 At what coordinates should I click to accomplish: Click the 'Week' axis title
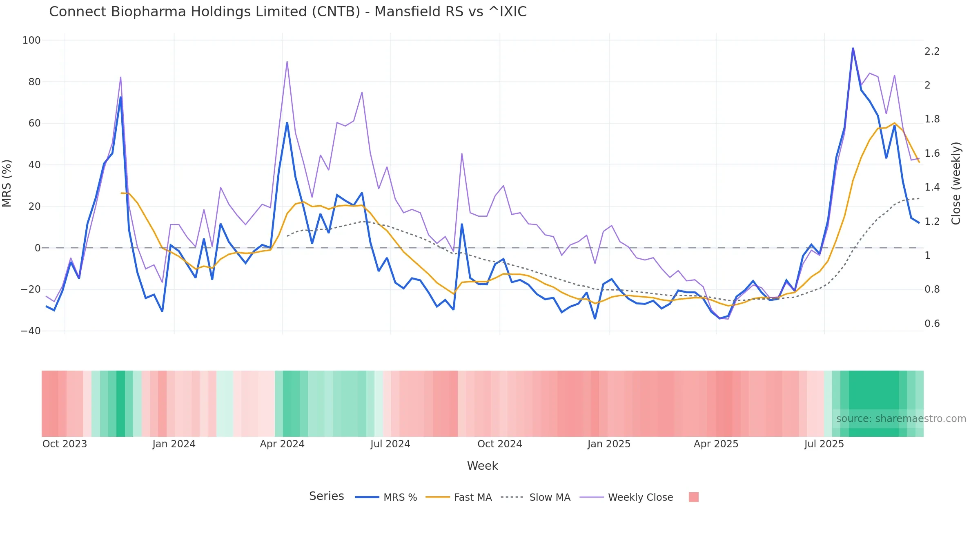(x=482, y=466)
